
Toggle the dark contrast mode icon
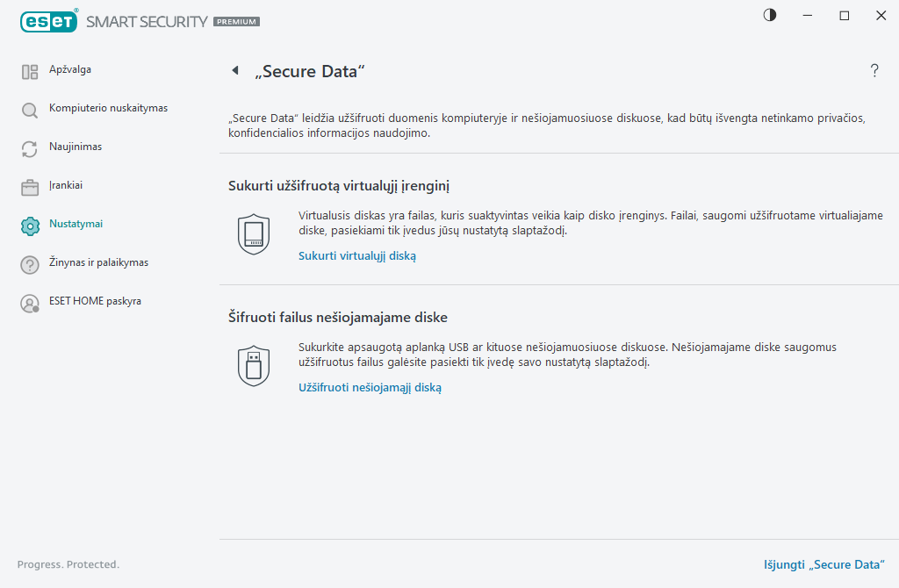click(x=769, y=15)
